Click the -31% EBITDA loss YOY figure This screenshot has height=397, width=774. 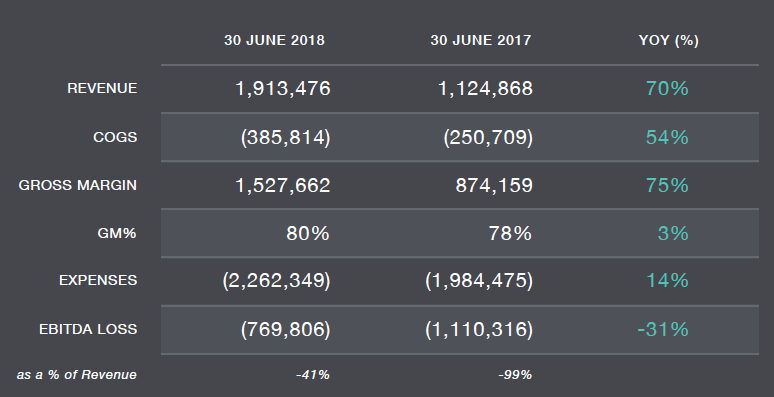663,329
